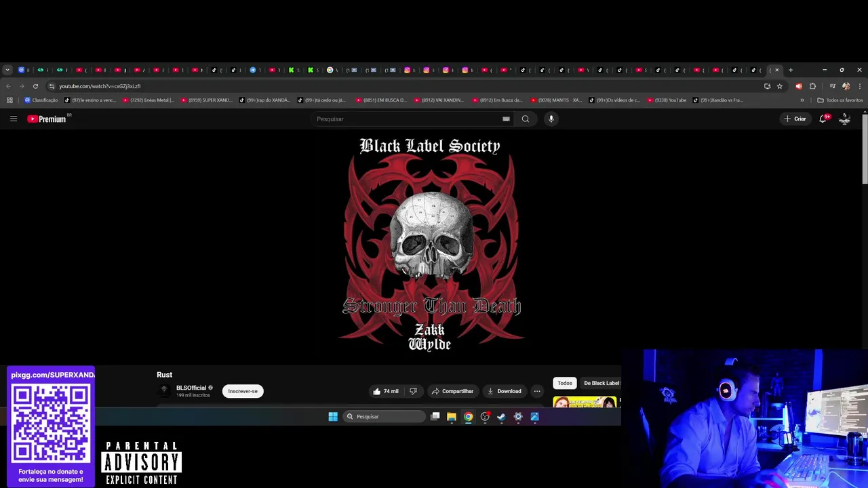Open the EM BUSCA D... bookmark

[380, 100]
